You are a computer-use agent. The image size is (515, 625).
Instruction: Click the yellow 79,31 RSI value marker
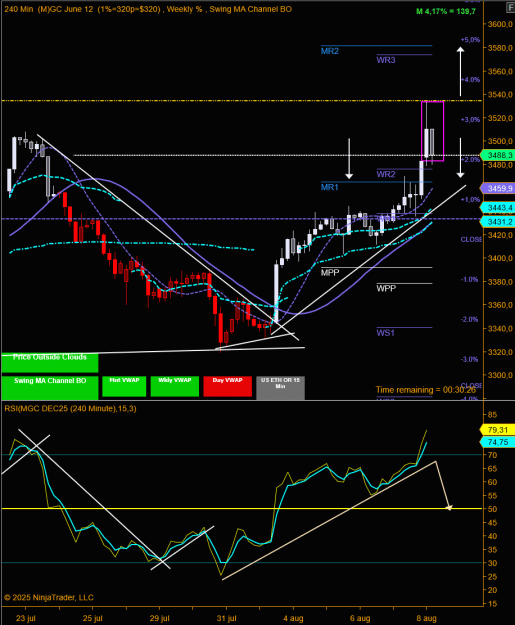[497, 430]
